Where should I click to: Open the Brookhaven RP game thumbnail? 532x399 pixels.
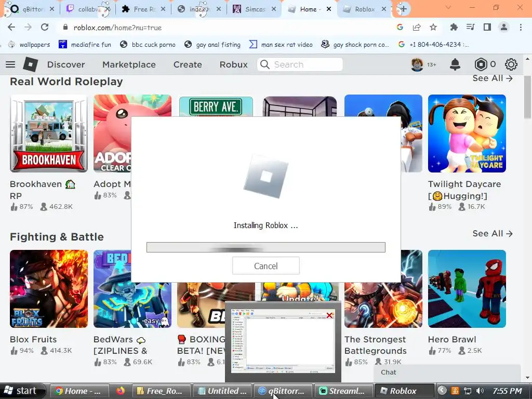click(x=49, y=134)
